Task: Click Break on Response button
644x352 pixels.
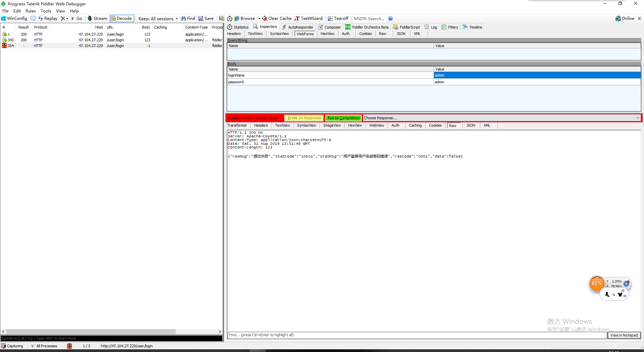Action: 304,118
